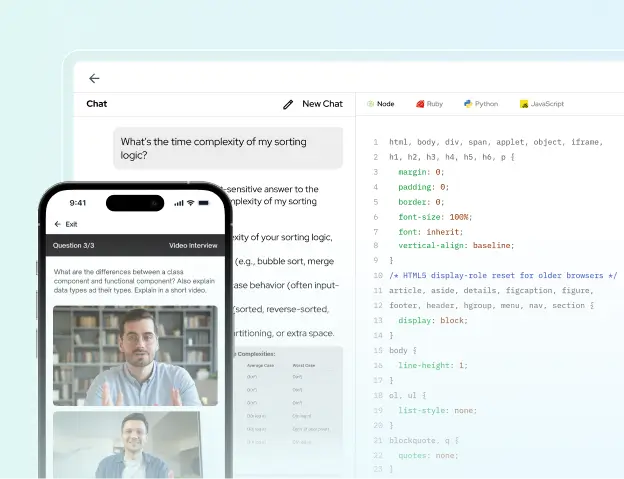Screen dimensions: 624x479
Task: Click the back arrow in the top bar
Action: pos(94,78)
